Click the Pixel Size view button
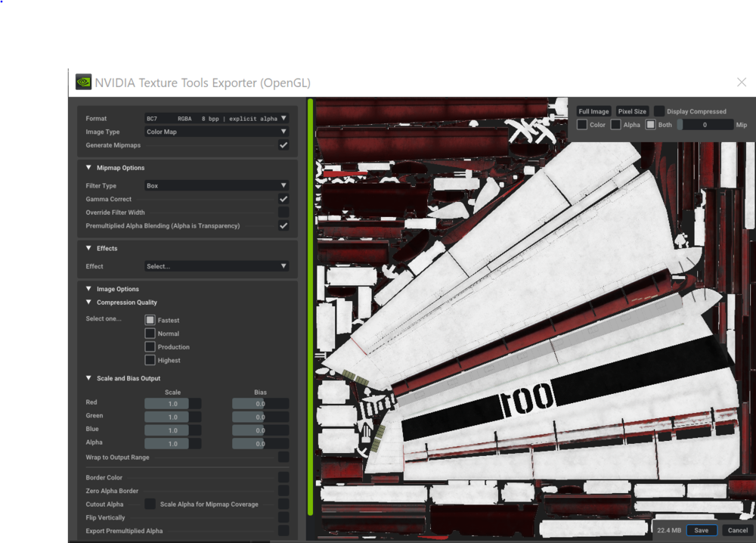The height and width of the screenshot is (543, 756). point(632,111)
